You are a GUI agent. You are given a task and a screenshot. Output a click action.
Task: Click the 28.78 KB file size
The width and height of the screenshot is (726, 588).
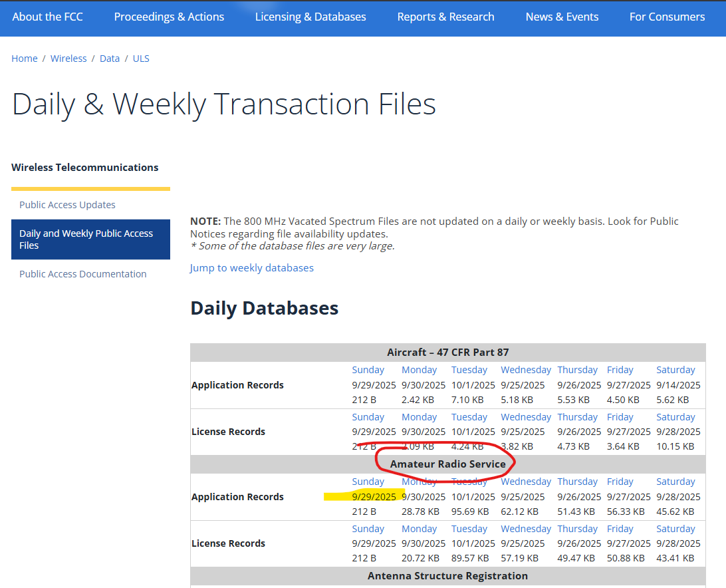pyautogui.click(x=420, y=512)
